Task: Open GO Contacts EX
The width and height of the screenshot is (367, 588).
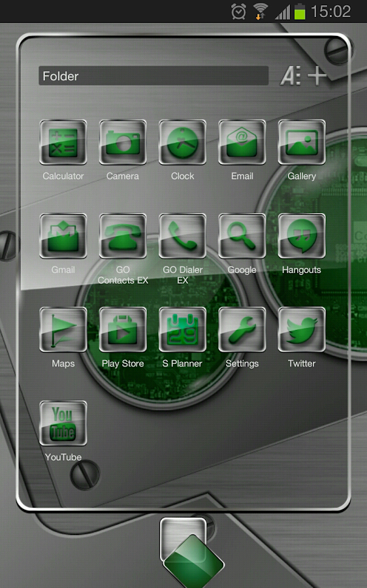Action: (123, 236)
